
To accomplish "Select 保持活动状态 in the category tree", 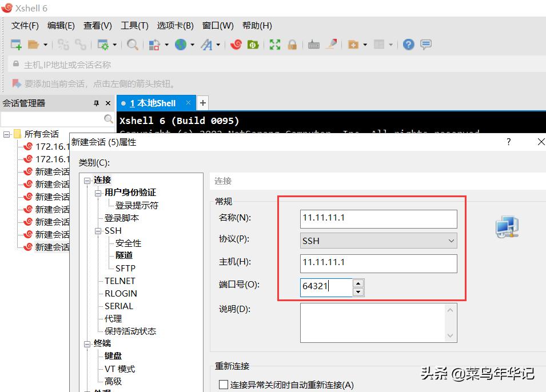I will click(130, 331).
